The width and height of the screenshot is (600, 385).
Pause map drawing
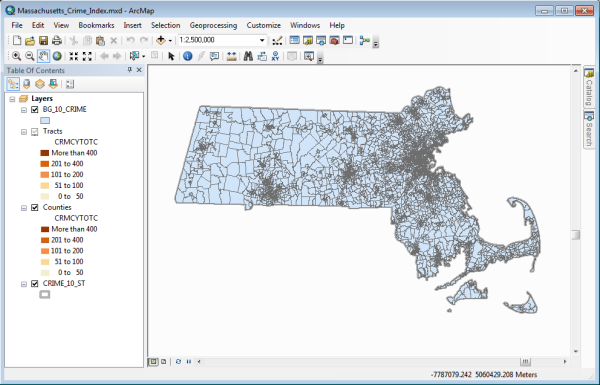pos(189,361)
